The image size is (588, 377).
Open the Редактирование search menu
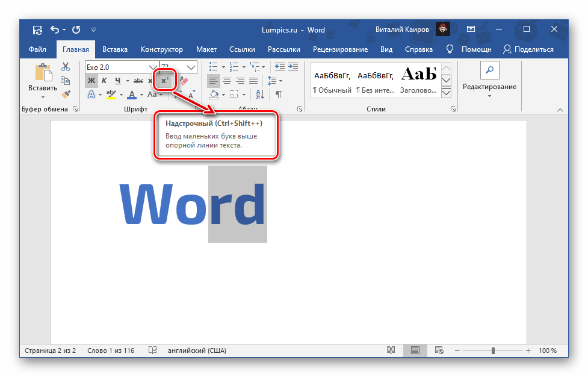tap(489, 81)
